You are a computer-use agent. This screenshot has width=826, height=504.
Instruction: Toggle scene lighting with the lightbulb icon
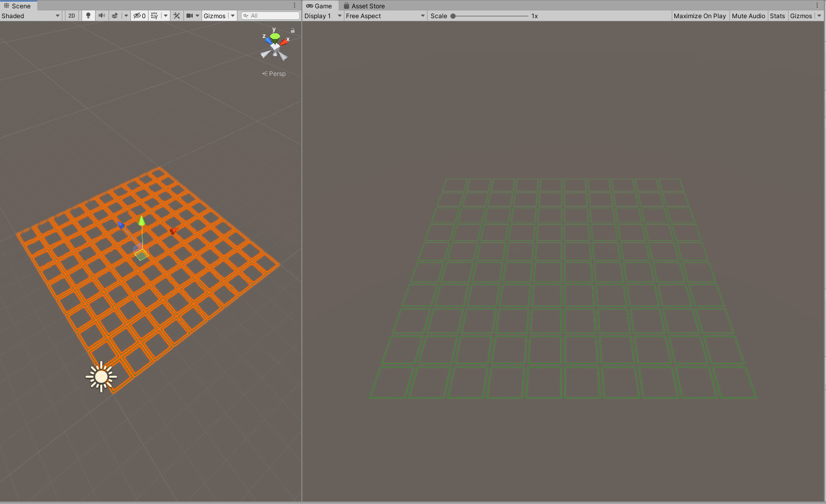click(88, 16)
